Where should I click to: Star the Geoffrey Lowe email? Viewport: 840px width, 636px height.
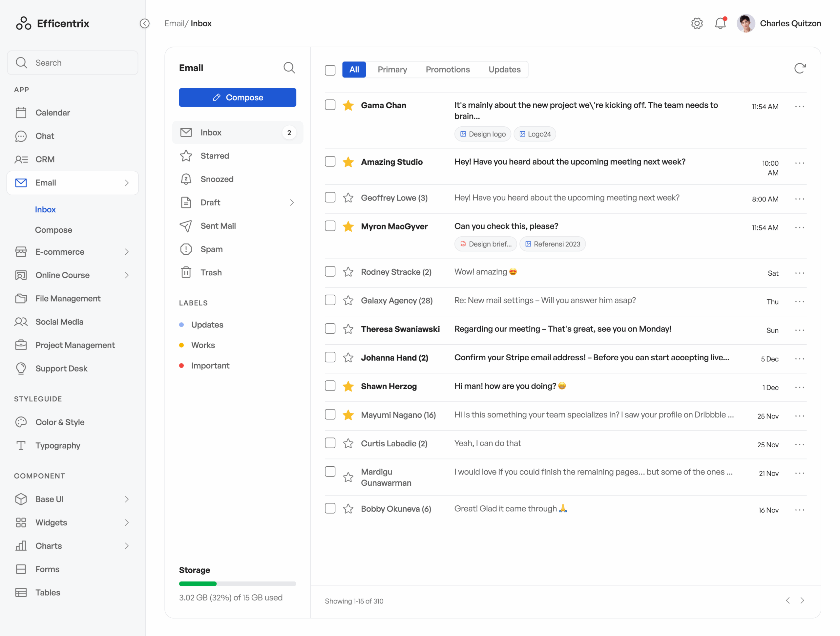point(348,198)
